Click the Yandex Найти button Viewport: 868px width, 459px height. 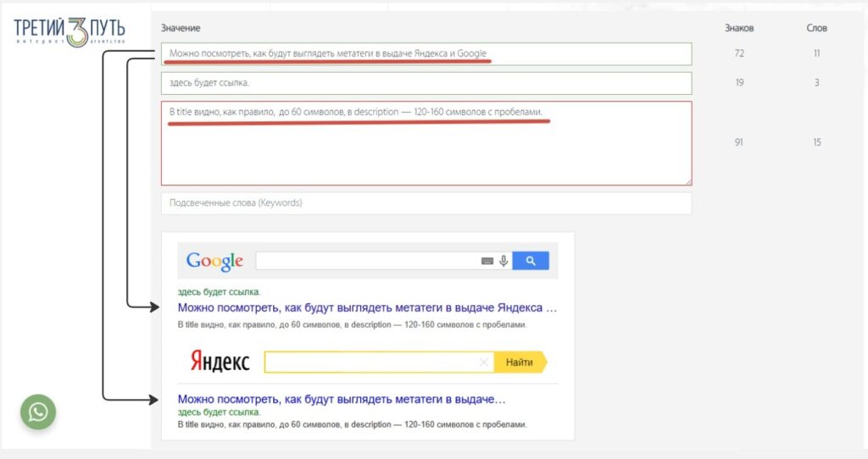pyautogui.click(x=520, y=362)
